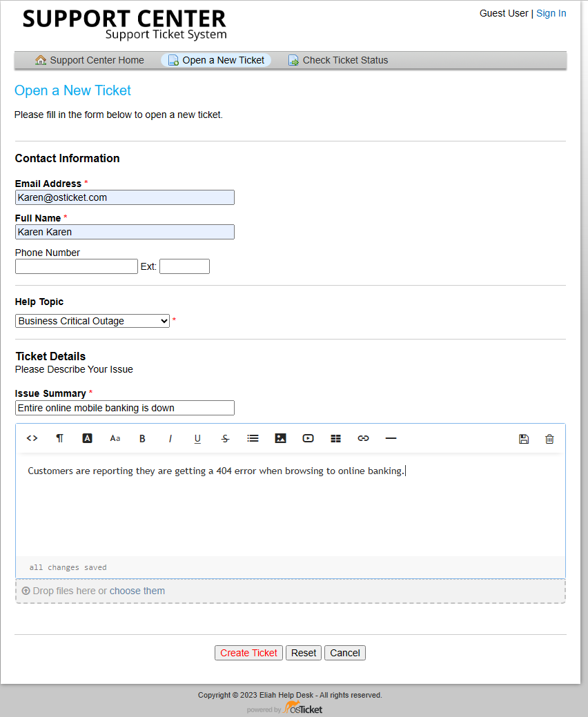Delete draft using the trash icon
588x717 pixels.
(x=549, y=438)
